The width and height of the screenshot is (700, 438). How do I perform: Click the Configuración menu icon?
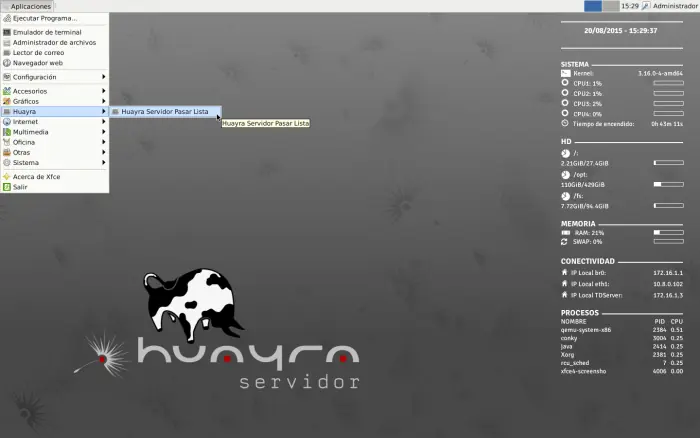[7, 77]
